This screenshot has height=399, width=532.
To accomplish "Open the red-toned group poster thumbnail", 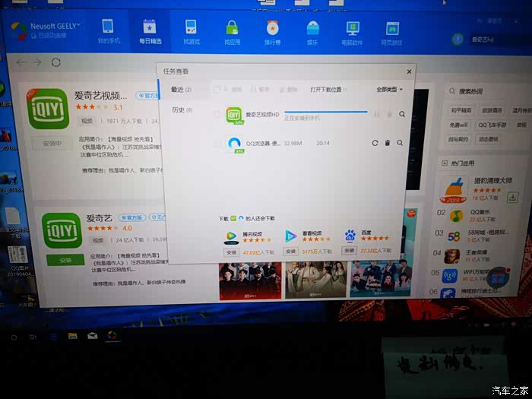I will [x=250, y=282].
